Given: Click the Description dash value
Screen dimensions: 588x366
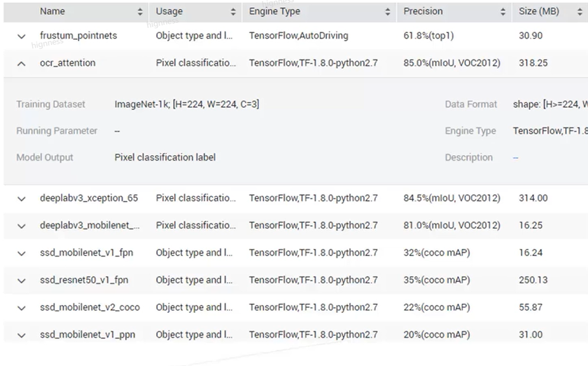Looking at the screenshot, I should click(516, 158).
